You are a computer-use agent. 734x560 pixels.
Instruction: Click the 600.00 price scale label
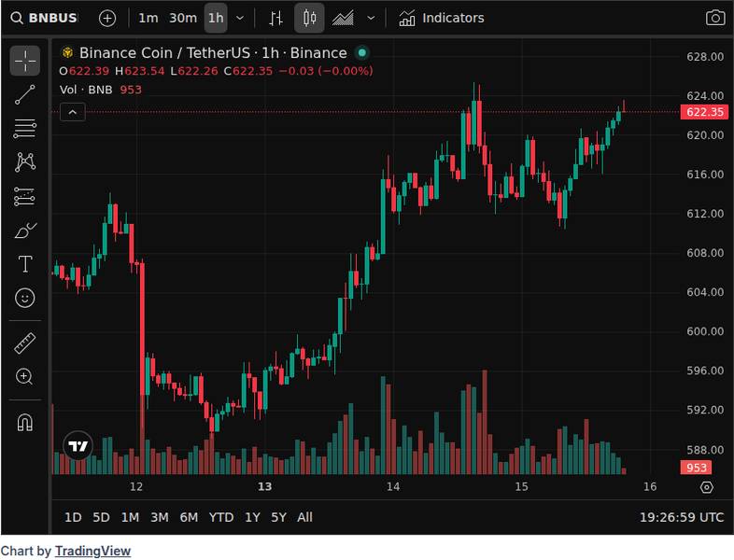pos(705,331)
